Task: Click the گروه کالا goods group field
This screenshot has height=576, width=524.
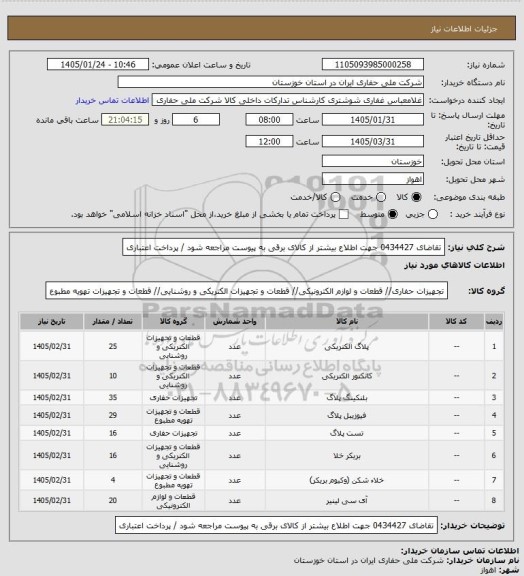Action: point(247,291)
